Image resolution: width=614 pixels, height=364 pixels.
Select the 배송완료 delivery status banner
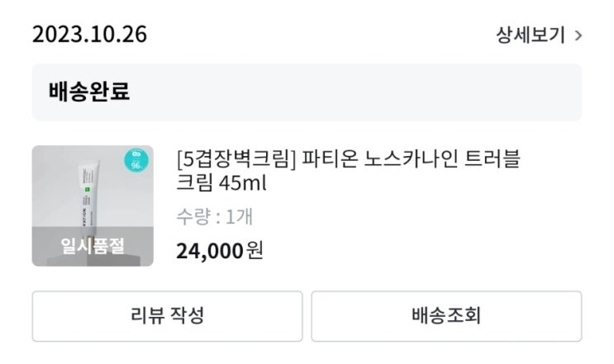[x=307, y=92]
